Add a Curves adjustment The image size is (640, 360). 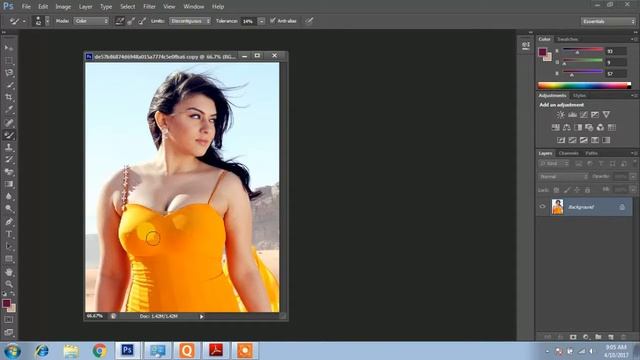click(x=584, y=115)
